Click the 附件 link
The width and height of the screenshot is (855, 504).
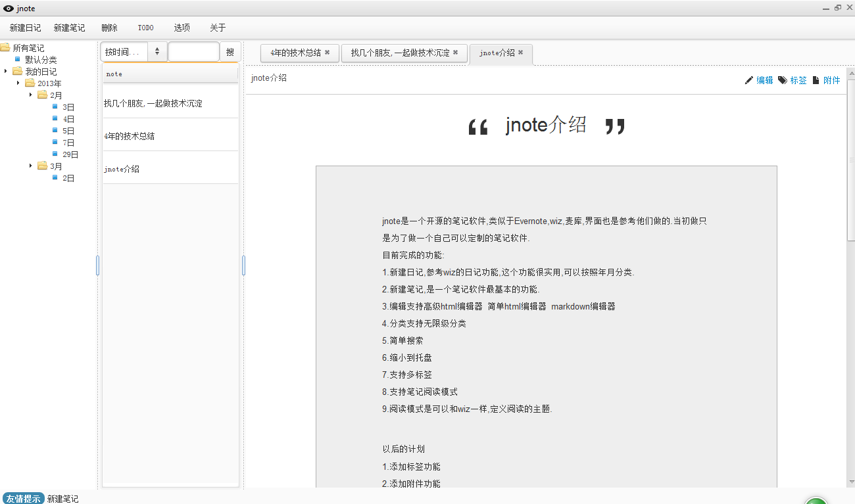point(832,80)
